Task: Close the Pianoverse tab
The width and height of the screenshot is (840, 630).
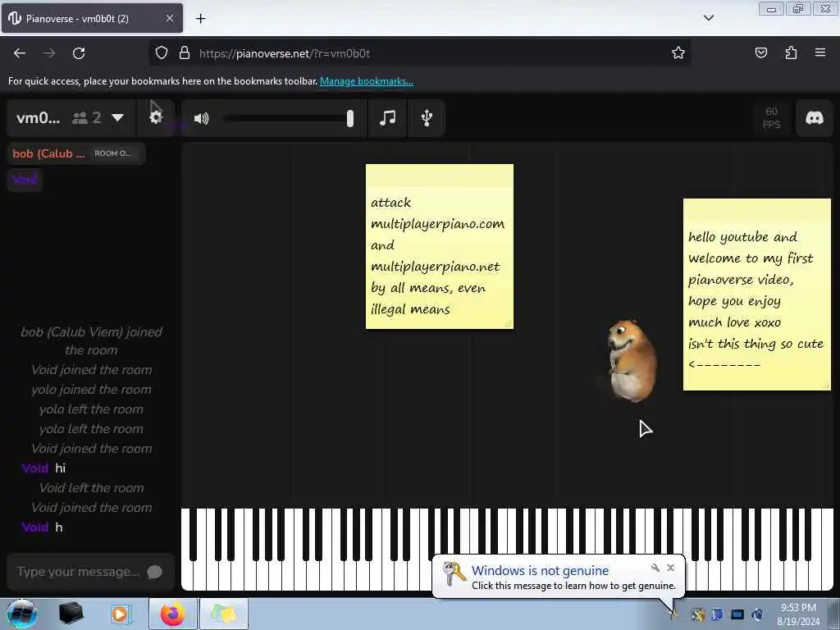Action: (x=170, y=18)
